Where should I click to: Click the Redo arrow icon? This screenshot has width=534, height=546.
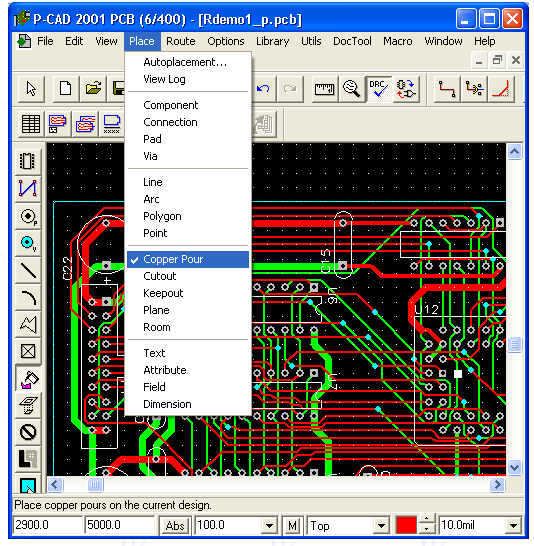click(x=290, y=89)
